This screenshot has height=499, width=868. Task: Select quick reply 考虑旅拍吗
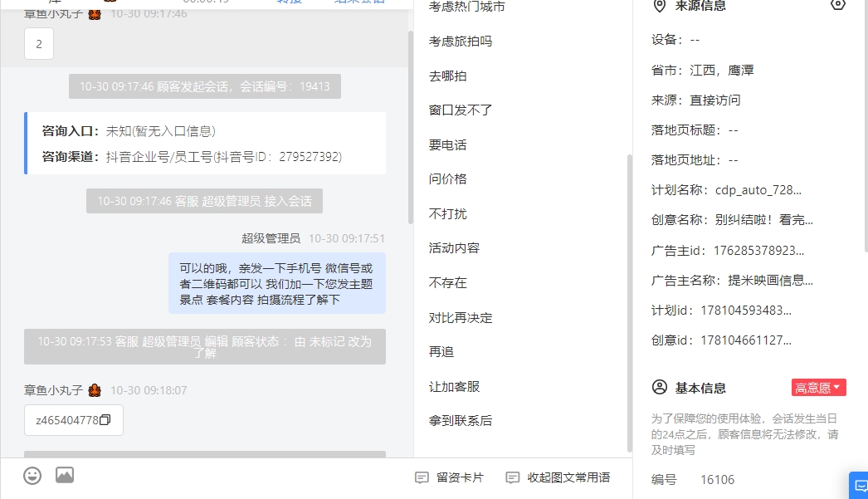click(461, 41)
